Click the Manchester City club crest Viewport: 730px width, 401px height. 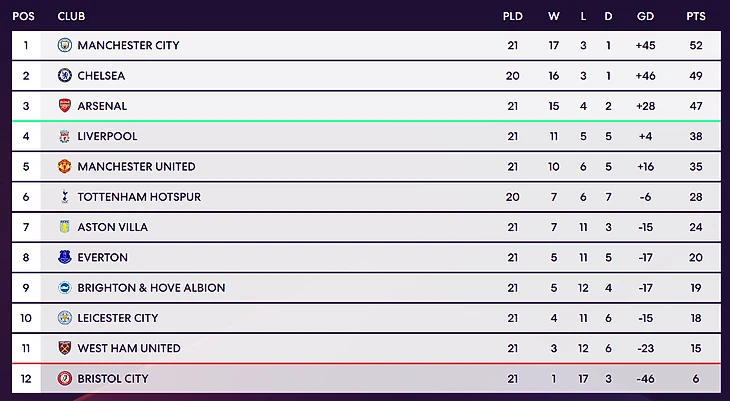tap(65, 45)
